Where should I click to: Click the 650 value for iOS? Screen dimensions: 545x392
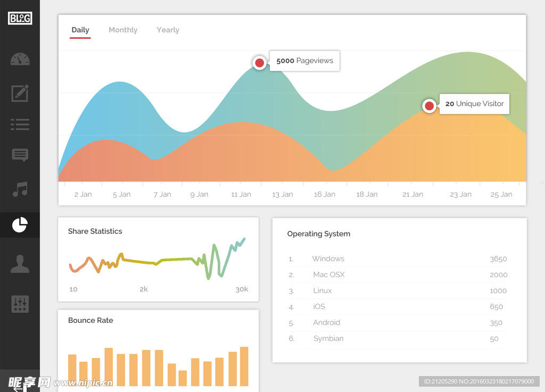pyautogui.click(x=497, y=307)
